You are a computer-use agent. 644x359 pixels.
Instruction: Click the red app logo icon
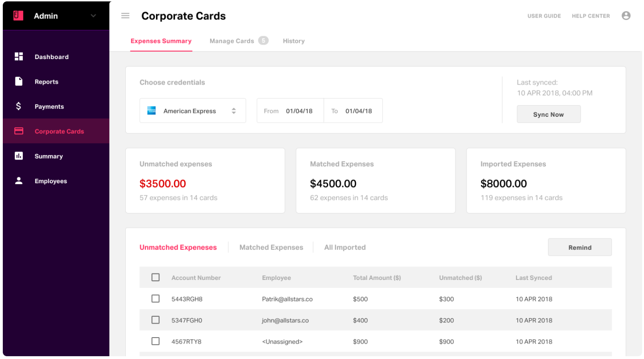pyautogui.click(x=19, y=16)
